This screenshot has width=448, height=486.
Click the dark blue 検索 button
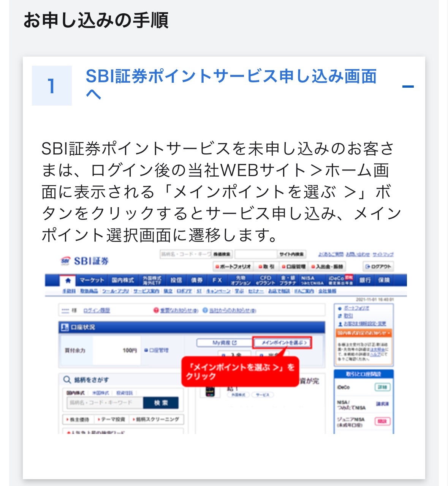tap(161, 403)
